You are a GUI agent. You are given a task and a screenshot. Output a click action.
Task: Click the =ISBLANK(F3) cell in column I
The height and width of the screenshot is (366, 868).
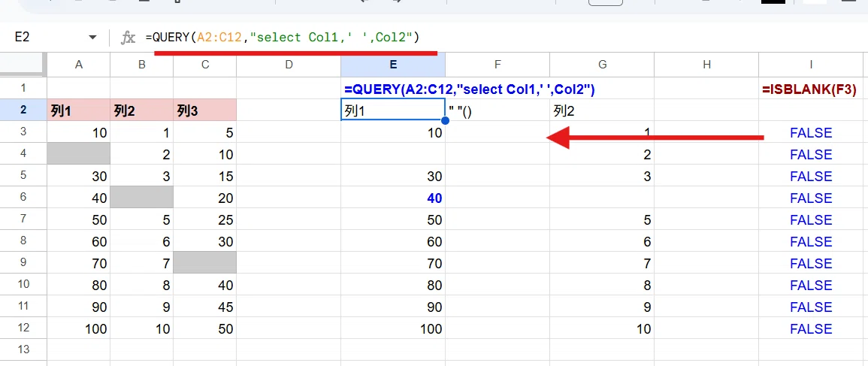click(x=809, y=89)
